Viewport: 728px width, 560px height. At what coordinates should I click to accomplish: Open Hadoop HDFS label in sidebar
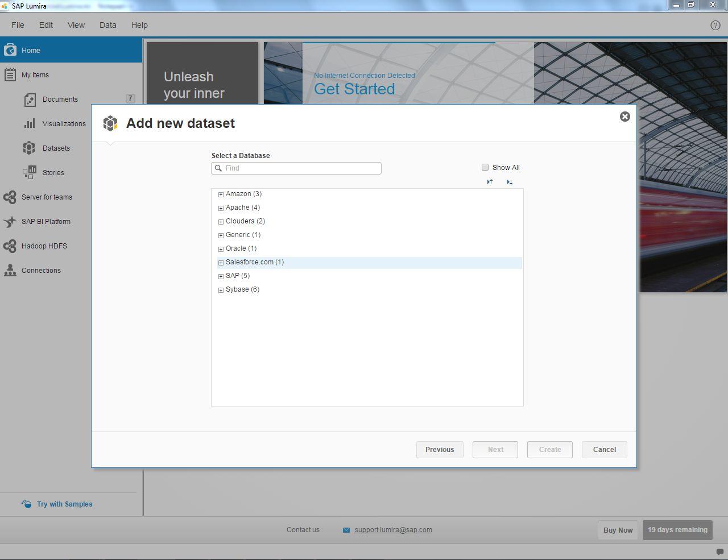tap(44, 246)
